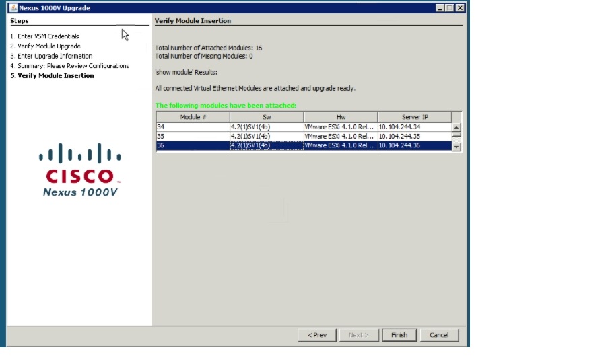Image resolution: width=606 pixels, height=364 pixels.
Task: Click step 3 Enter Upgrade Information
Action: [x=51, y=56]
